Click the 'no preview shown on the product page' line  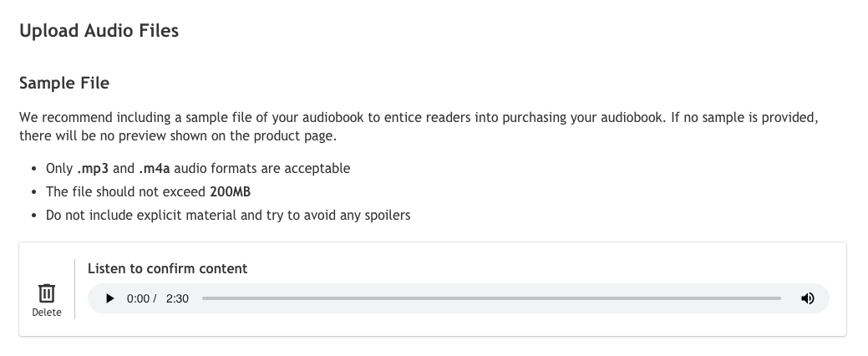click(x=180, y=135)
